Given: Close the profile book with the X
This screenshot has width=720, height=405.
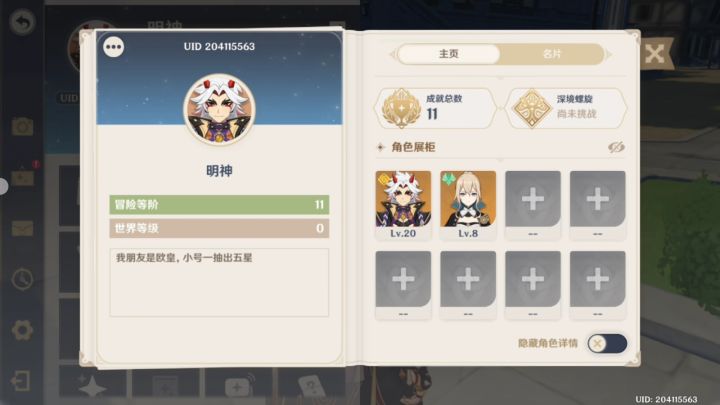Looking at the screenshot, I should pyautogui.click(x=655, y=54).
